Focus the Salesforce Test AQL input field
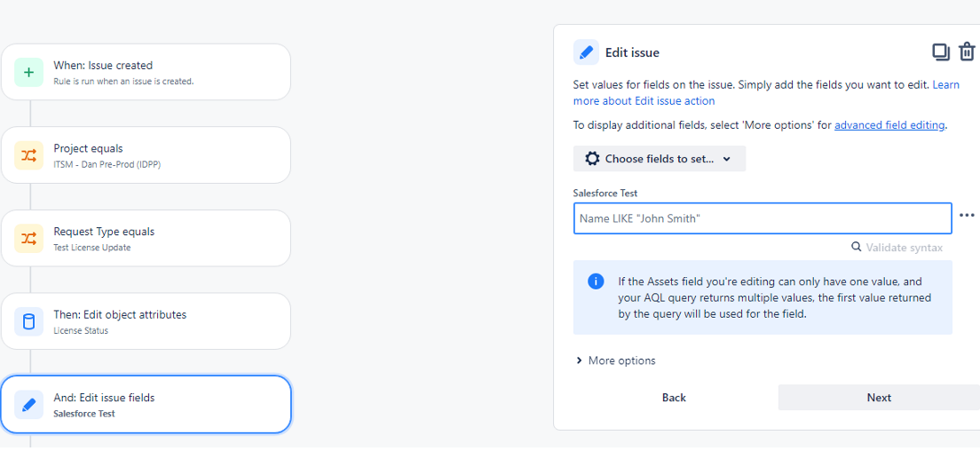980x451 pixels. [763, 218]
